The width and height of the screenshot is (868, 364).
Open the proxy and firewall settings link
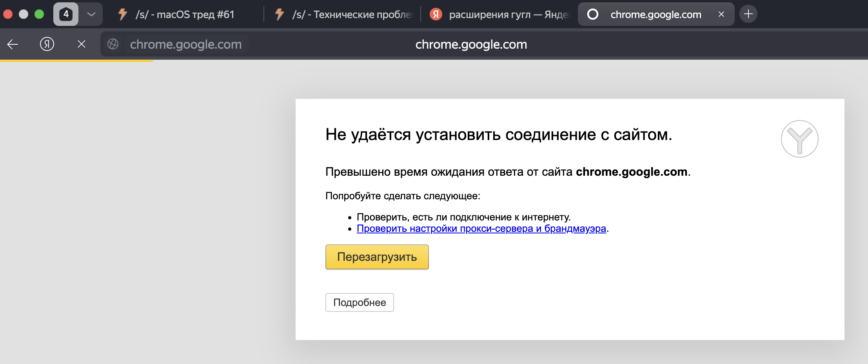(481, 229)
